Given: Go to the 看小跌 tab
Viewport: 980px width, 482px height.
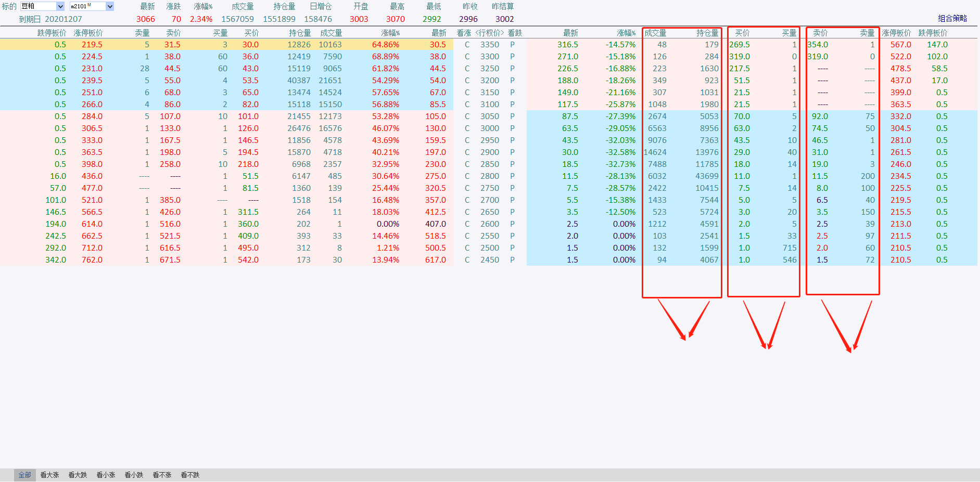Looking at the screenshot, I should click(x=134, y=475).
